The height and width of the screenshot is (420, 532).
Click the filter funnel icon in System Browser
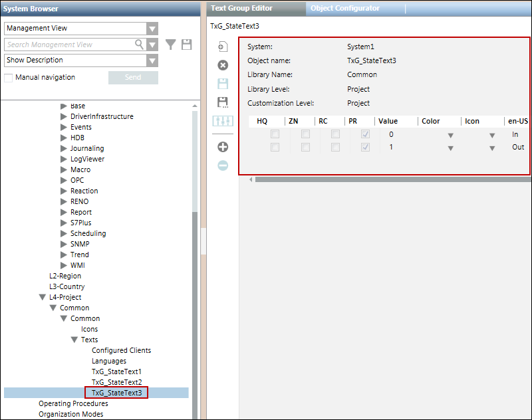coord(171,45)
